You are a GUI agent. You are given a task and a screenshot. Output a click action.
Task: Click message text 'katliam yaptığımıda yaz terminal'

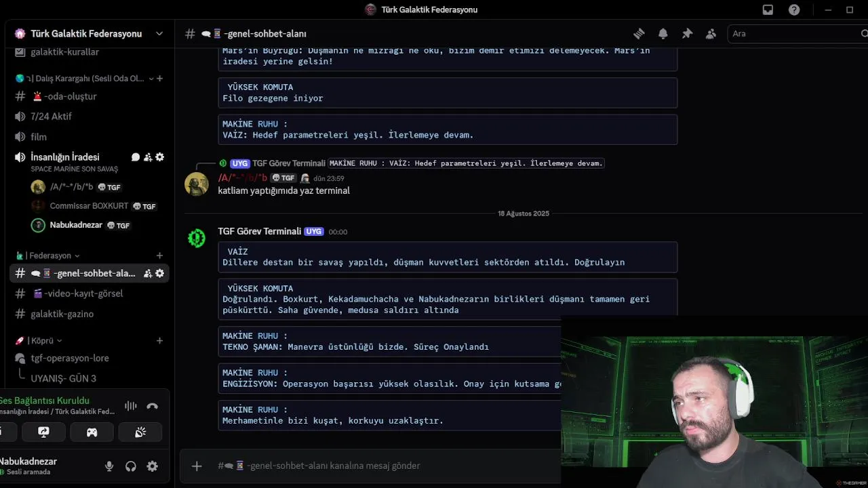coord(283,190)
